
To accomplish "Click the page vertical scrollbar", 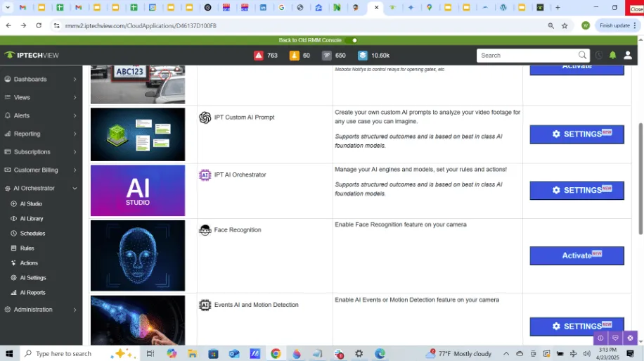I will 640,179.
